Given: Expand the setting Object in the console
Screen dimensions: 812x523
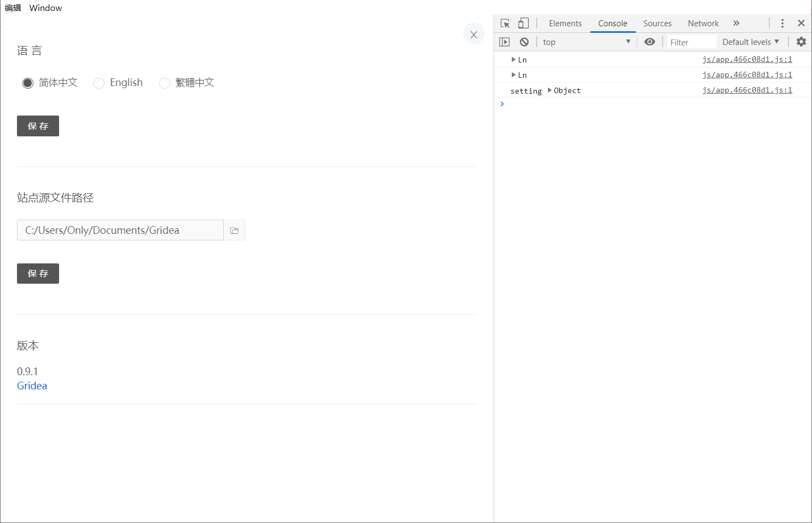Looking at the screenshot, I should pyautogui.click(x=549, y=90).
